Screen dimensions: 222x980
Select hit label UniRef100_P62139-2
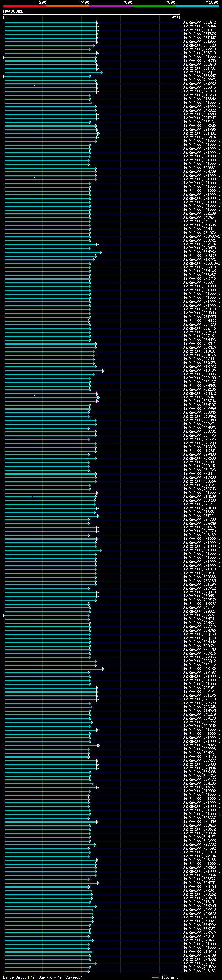(201, 378)
